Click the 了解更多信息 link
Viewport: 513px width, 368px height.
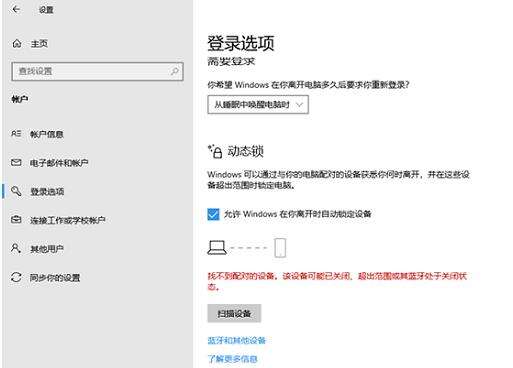click(232, 359)
